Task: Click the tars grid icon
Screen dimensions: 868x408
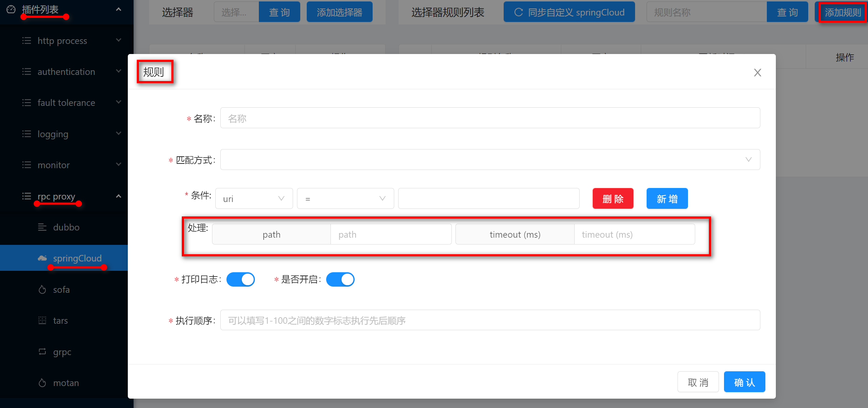Action: coord(42,320)
